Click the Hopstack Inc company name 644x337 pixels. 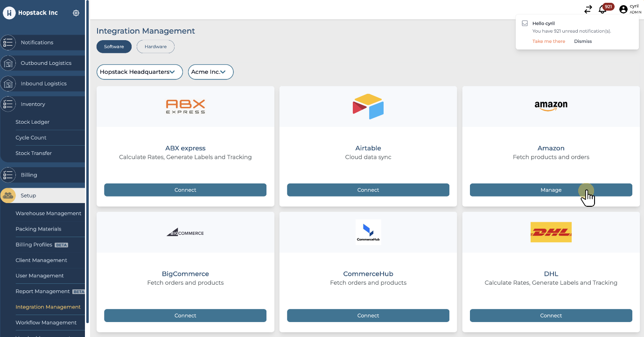pyautogui.click(x=38, y=13)
